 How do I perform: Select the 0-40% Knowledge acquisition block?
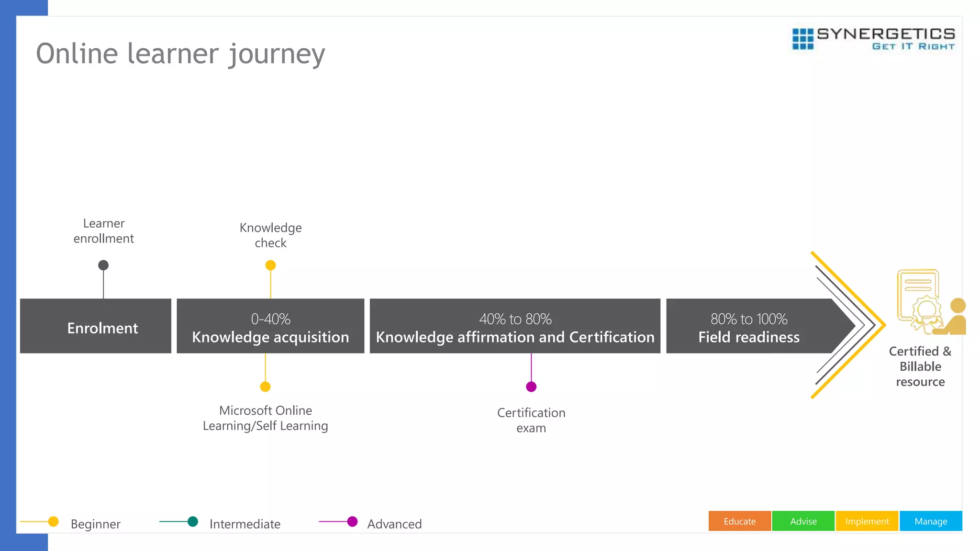270,326
